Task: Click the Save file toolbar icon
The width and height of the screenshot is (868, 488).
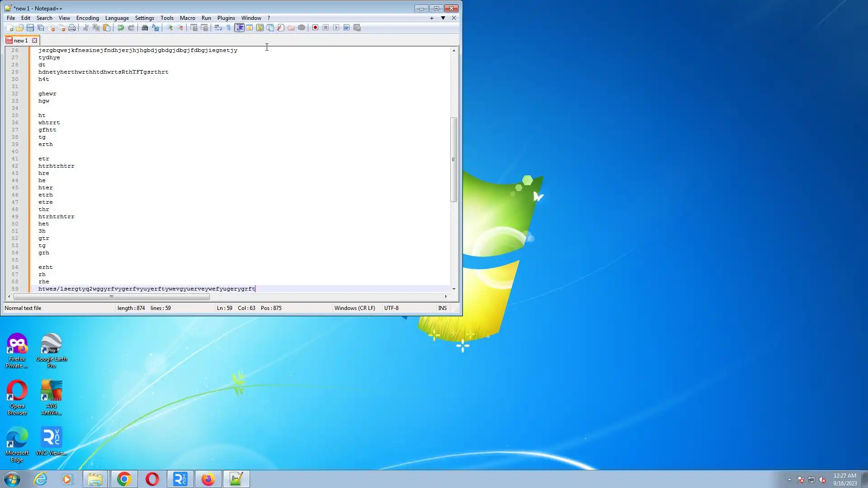Action: [30, 28]
